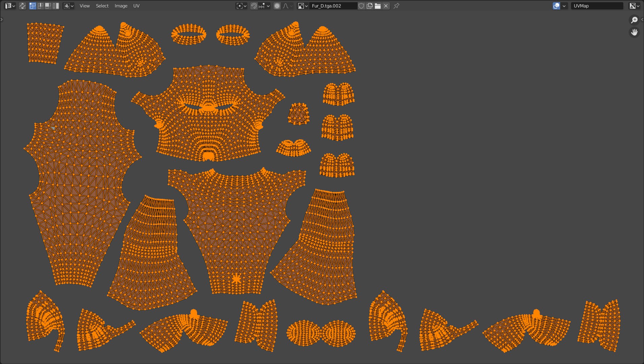Open the editor type selector dropdown
This screenshot has width=644, height=364.
(10, 6)
